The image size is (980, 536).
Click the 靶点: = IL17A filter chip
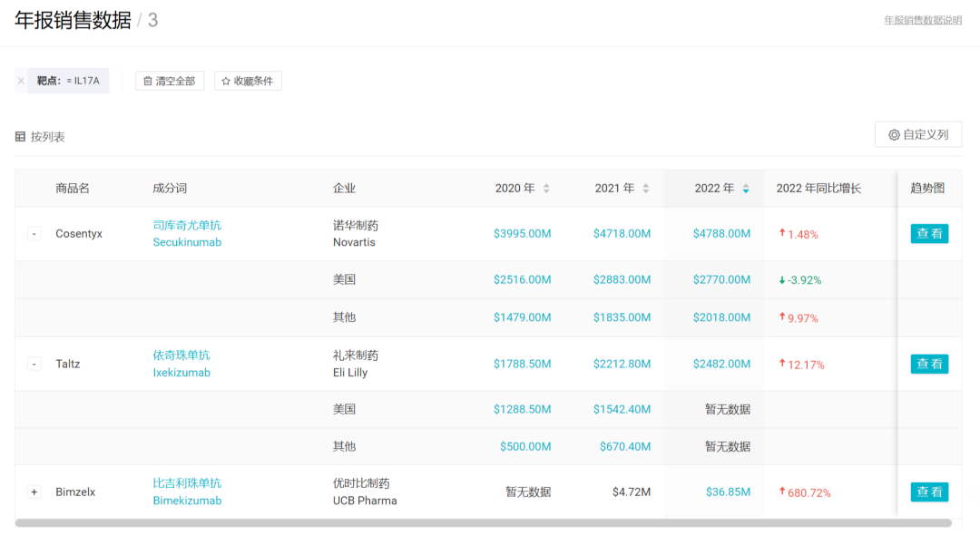click(x=68, y=81)
